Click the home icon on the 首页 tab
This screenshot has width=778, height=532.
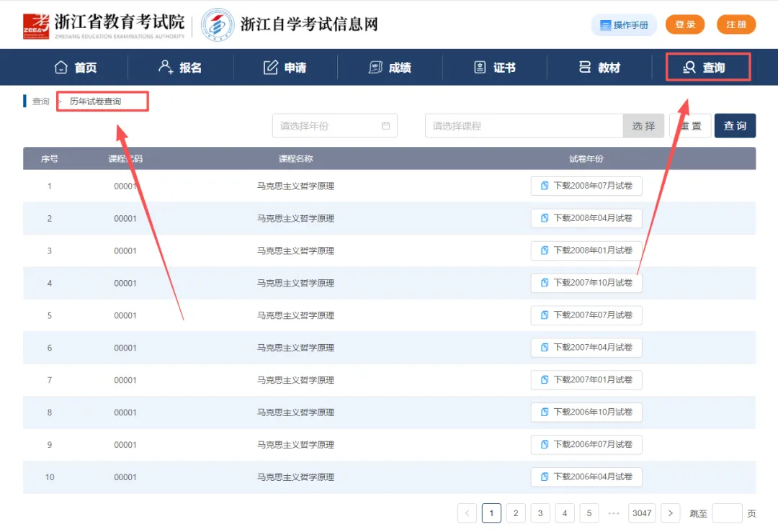[61, 67]
